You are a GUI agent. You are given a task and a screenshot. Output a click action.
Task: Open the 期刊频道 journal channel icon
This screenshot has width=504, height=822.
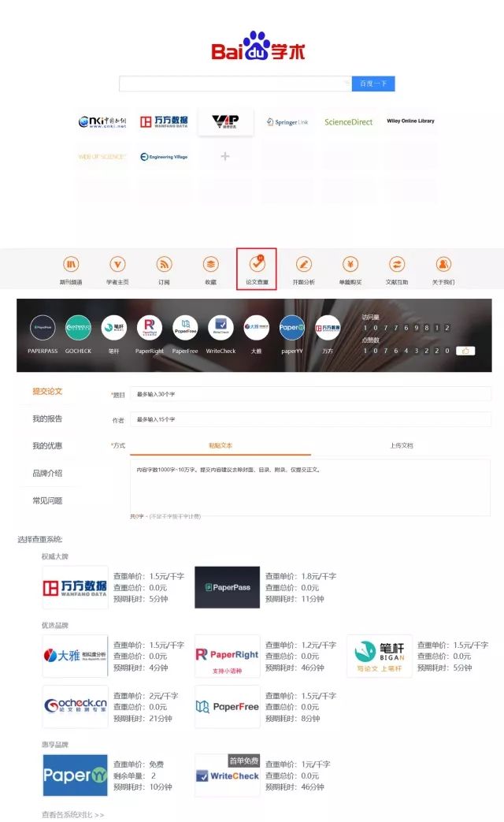[x=71, y=264]
